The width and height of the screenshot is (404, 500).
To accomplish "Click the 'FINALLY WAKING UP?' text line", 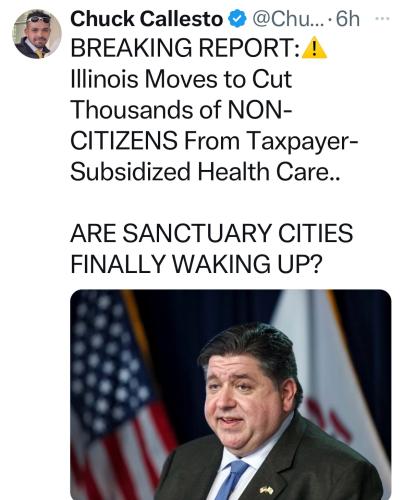I will point(197,264).
